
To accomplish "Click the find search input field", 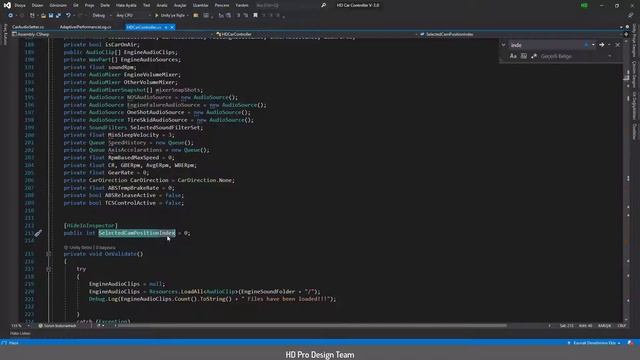I will click(546, 45).
